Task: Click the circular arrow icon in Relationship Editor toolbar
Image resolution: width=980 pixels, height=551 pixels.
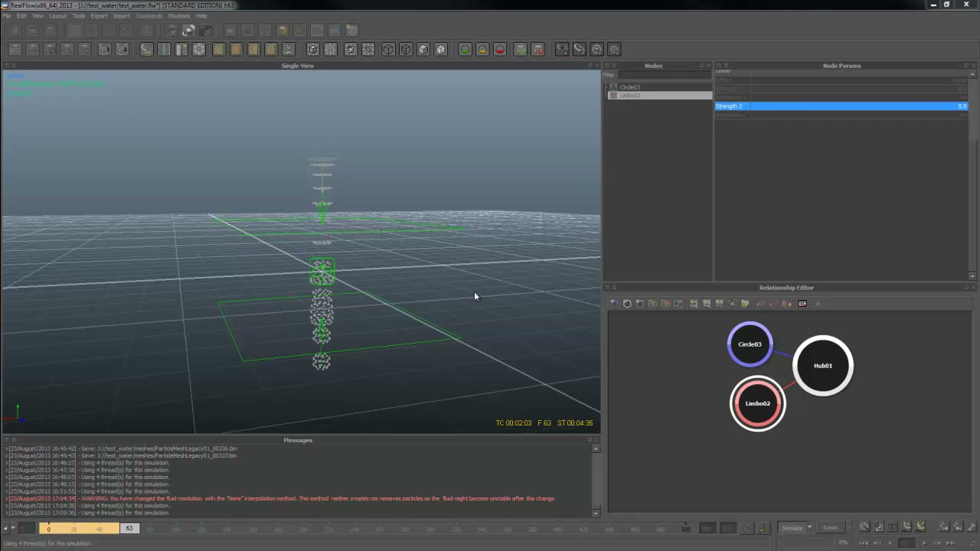Action: [627, 304]
